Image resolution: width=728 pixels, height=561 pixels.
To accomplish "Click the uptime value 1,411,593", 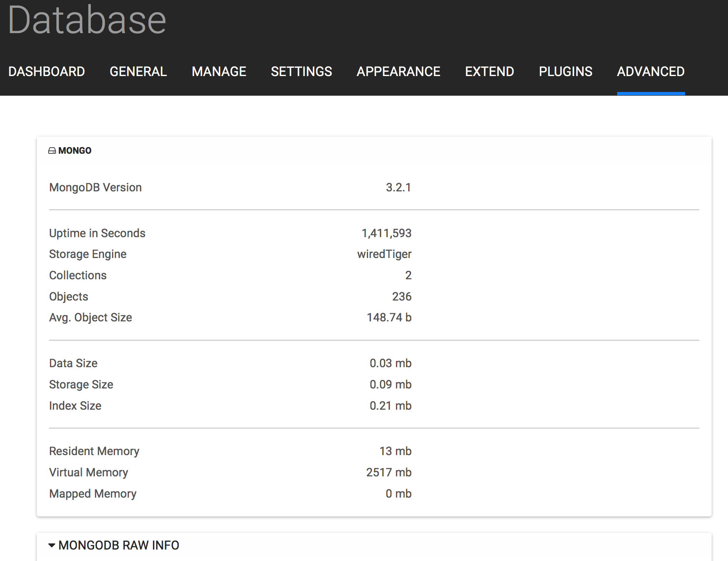I will pyautogui.click(x=386, y=233).
